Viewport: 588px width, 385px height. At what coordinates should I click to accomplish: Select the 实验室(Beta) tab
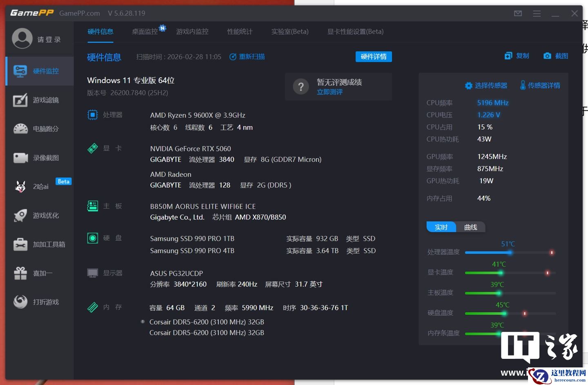(x=290, y=31)
